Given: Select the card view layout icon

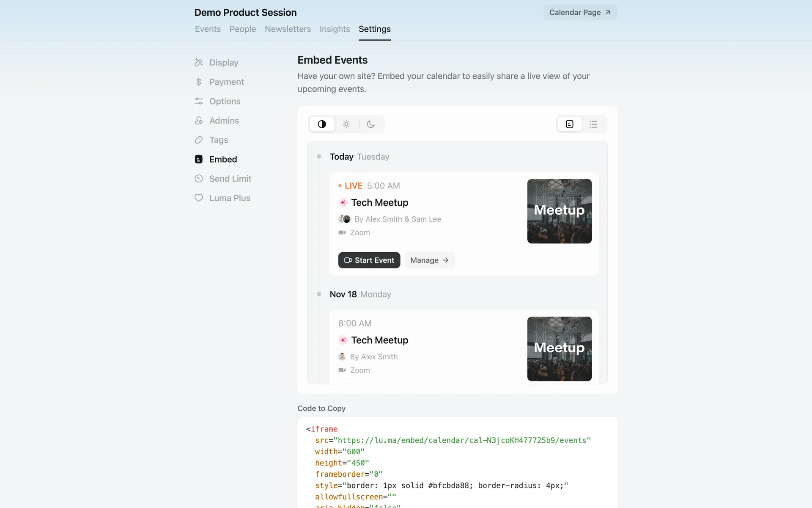Looking at the screenshot, I should pyautogui.click(x=570, y=124).
